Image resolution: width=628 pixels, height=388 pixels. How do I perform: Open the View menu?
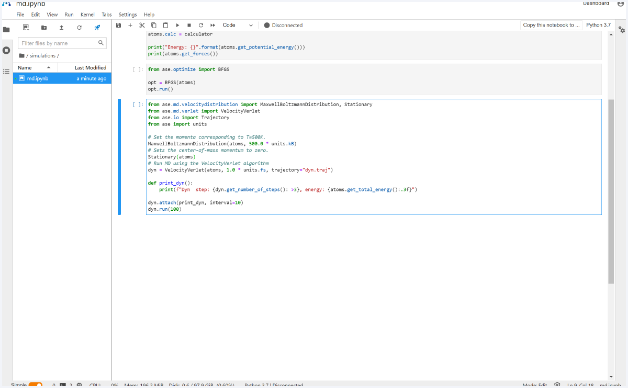pyautogui.click(x=52, y=14)
